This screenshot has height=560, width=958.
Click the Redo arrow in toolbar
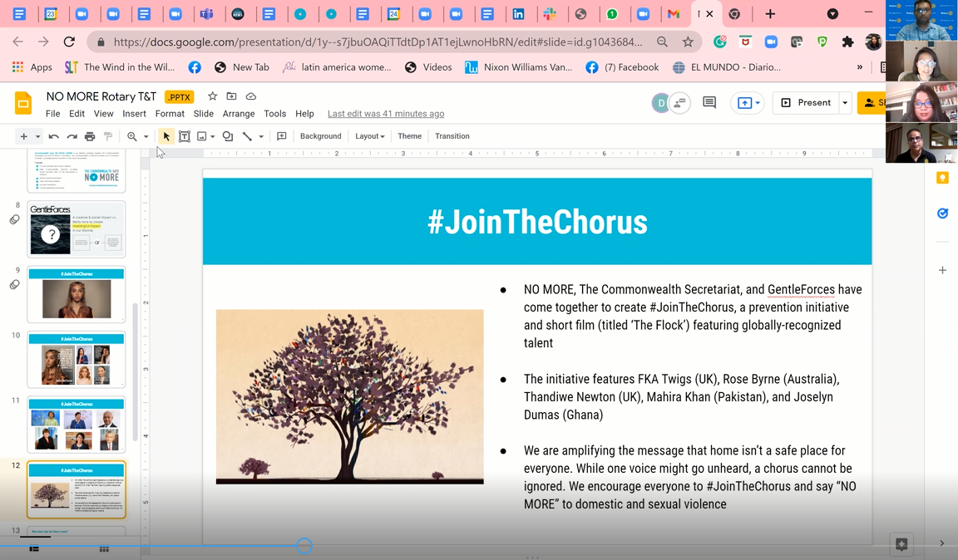[x=72, y=136]
